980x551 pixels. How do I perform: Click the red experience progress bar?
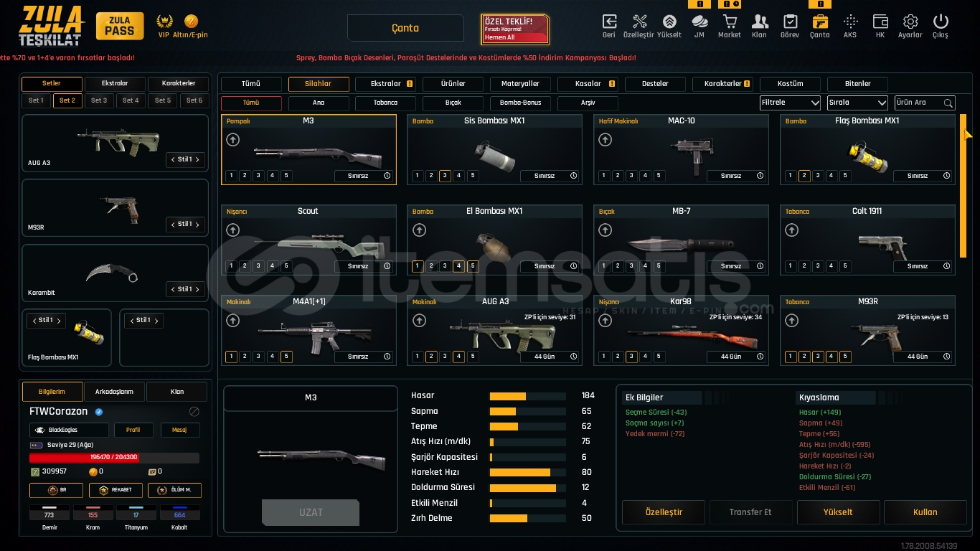coord(114,457)
